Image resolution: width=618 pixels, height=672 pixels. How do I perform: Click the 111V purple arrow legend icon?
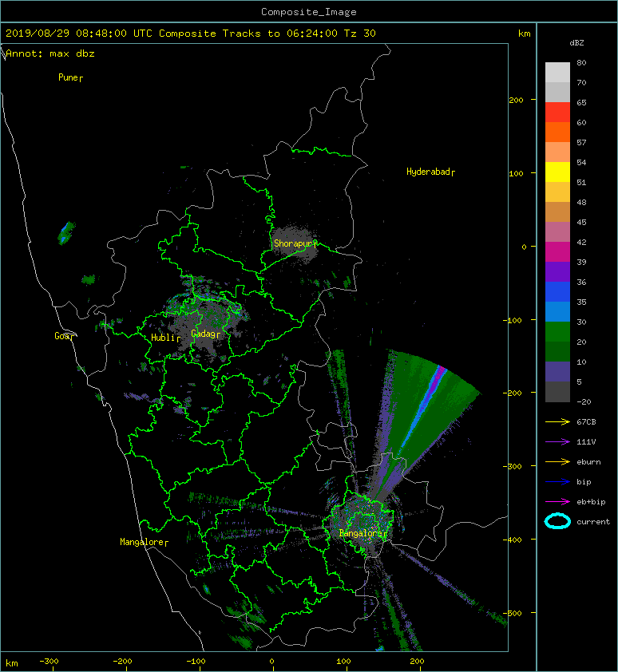(x=557, y=442)
